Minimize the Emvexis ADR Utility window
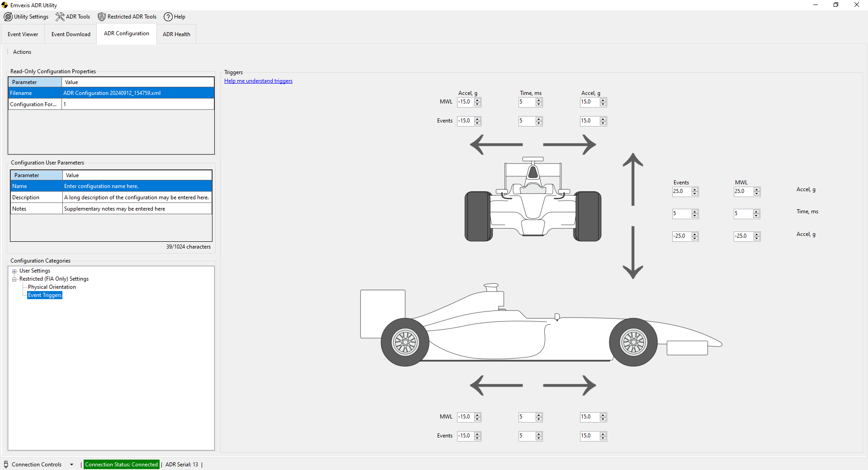This screenshot has width=868, height=470. coord(816,5)
